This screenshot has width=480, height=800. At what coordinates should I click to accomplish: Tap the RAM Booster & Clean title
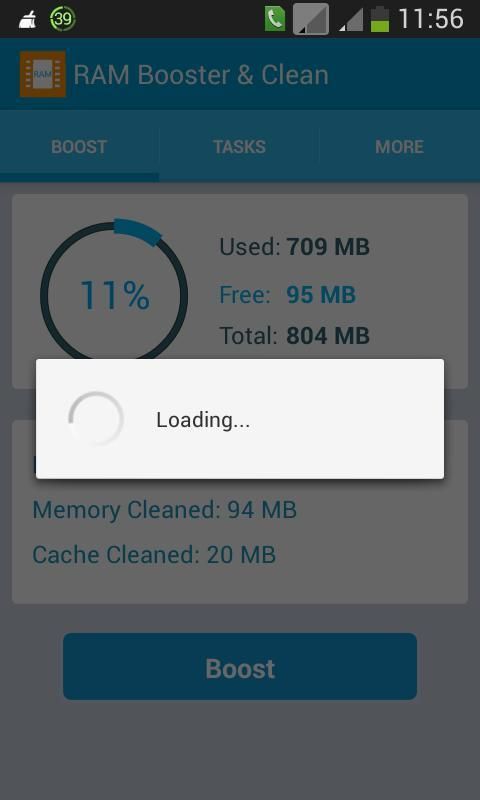201,75
